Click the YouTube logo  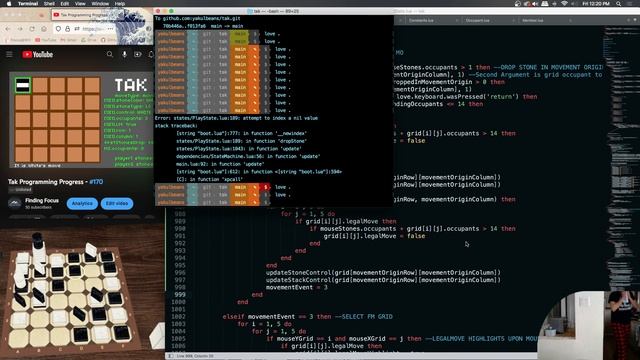click(38, 54)
